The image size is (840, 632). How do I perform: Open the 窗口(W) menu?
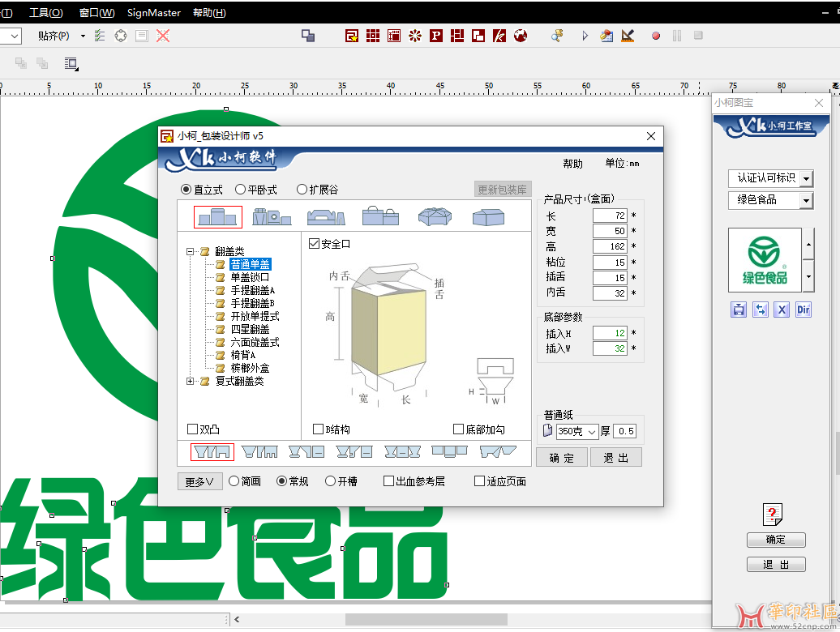(97, 12)
